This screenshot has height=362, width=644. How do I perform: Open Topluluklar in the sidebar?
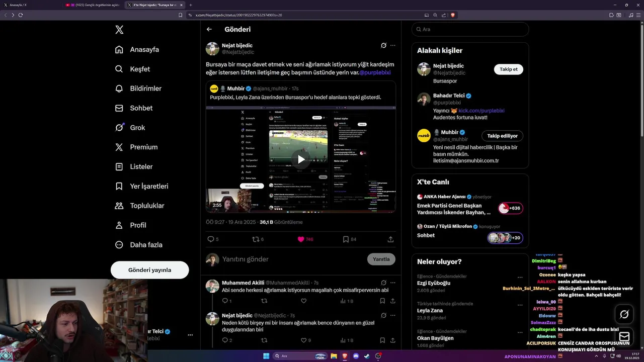(140, 206)
